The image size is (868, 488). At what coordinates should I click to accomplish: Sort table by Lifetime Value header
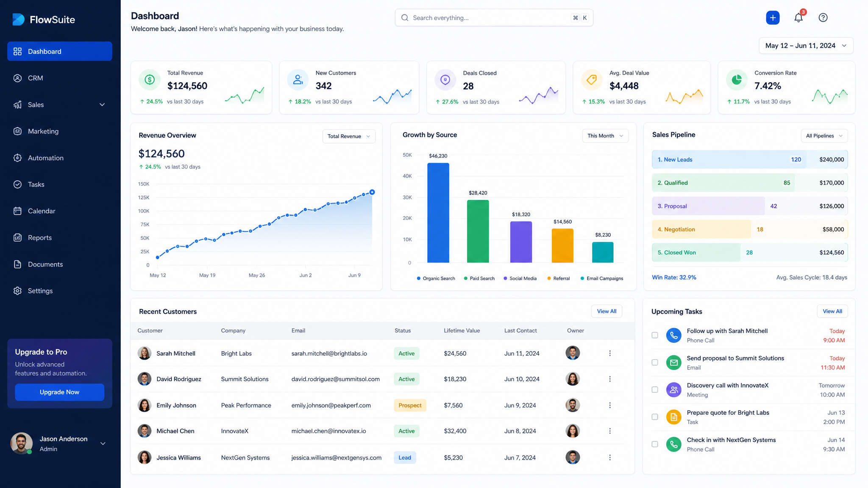click(x=462, y=330)
